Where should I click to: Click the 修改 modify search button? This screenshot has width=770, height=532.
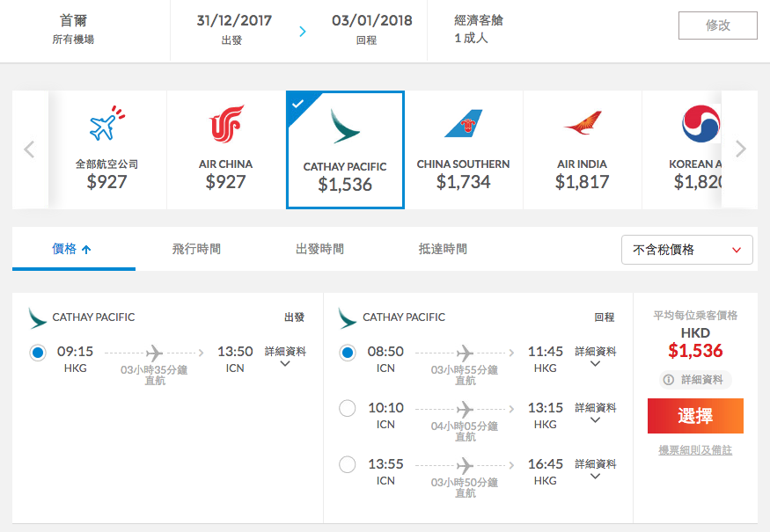[718, 26]
